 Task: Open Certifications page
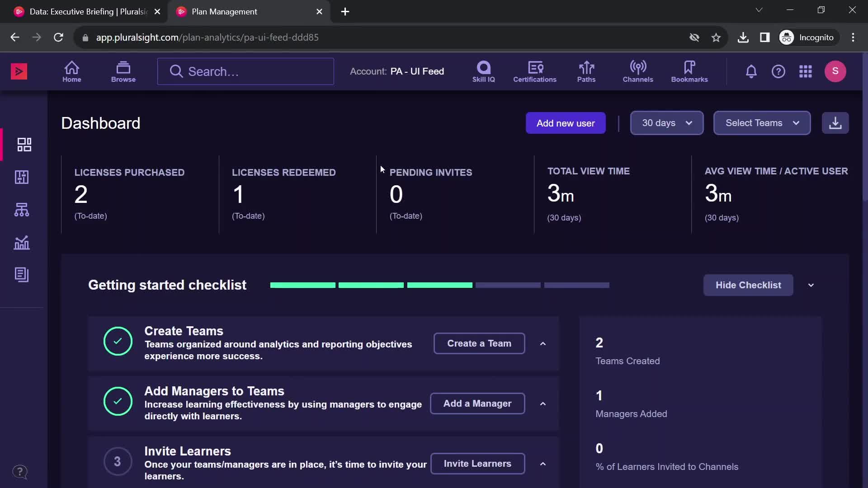(535, 71)
